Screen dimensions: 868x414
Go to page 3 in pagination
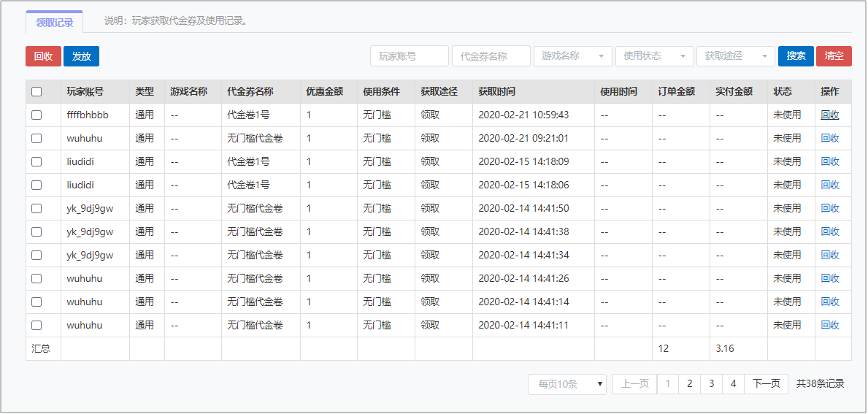[x=711, y=383]
